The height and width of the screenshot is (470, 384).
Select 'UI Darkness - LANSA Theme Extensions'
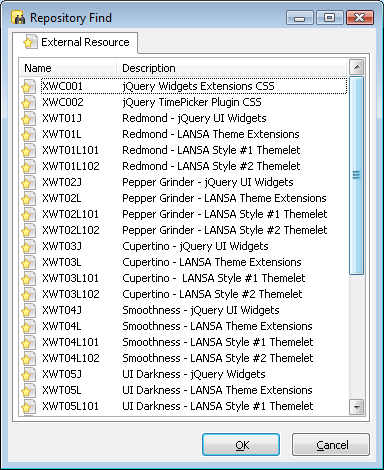217,390
